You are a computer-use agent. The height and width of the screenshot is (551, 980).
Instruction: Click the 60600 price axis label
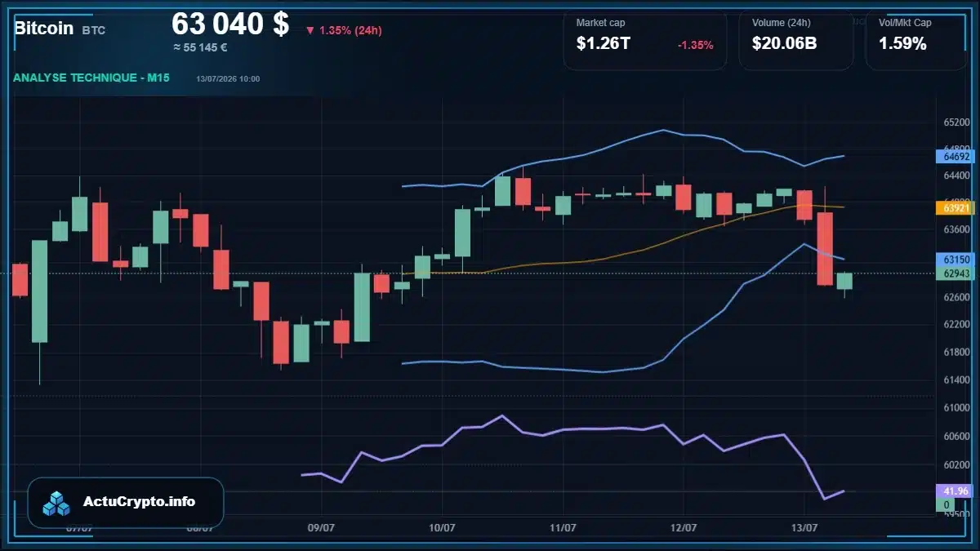click(x=955, y=437)
